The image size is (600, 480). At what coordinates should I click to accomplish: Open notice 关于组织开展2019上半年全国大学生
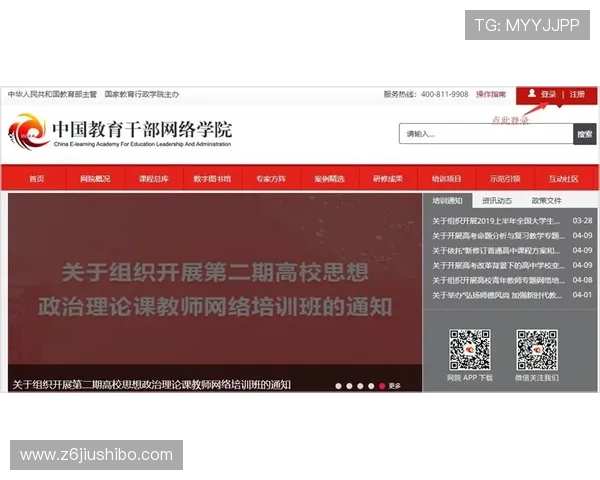coord(496,221)
